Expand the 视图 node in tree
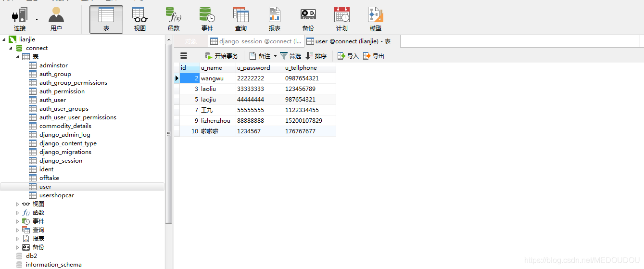The height and width of the screenshot is (269, 644). [x=18, y=204]
